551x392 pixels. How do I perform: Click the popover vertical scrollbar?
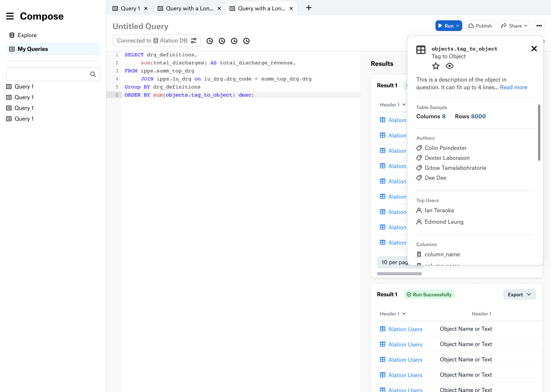pyautogui.click(x=539, y=132)
